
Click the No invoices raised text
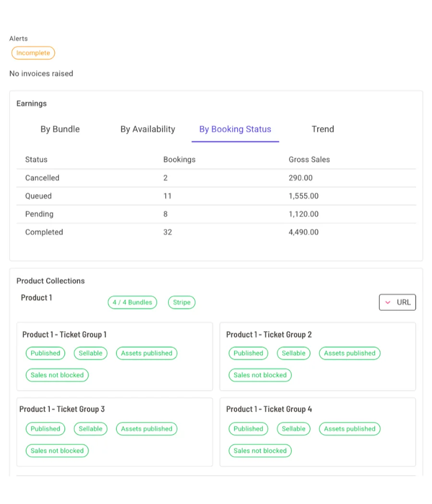point(41,74)
